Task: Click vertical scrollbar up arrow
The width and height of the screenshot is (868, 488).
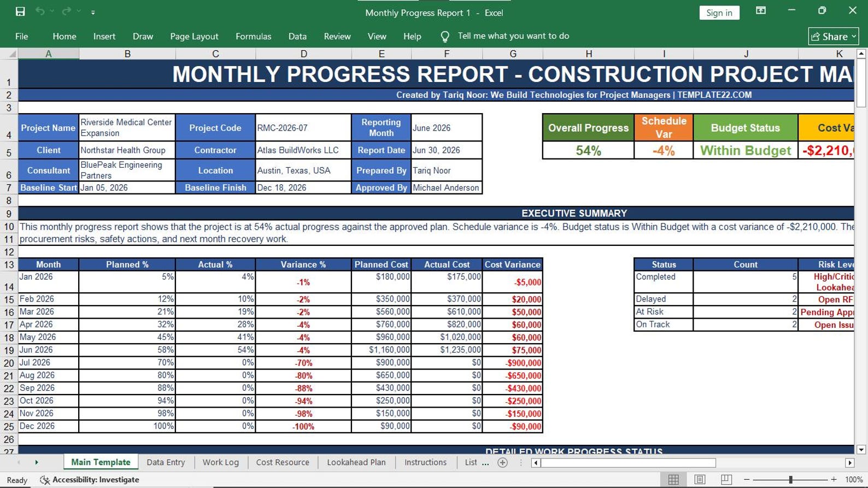Action: click(x=861, y=54)
